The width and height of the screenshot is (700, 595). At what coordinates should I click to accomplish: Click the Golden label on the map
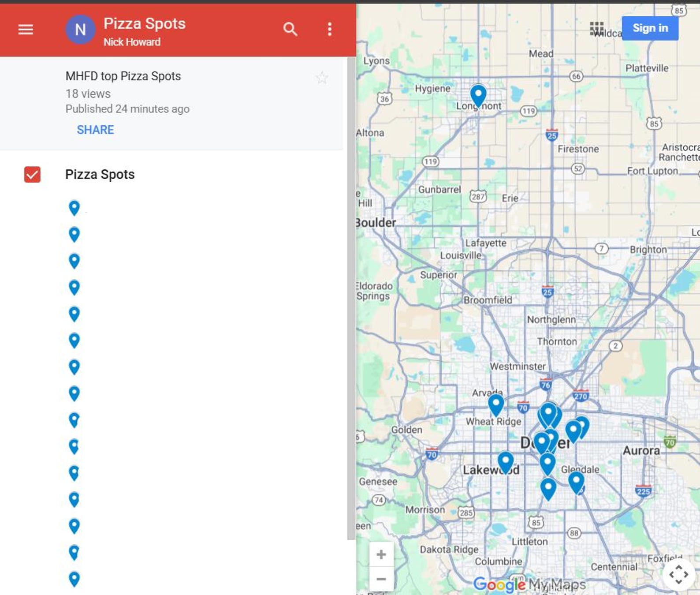(406, 430)
